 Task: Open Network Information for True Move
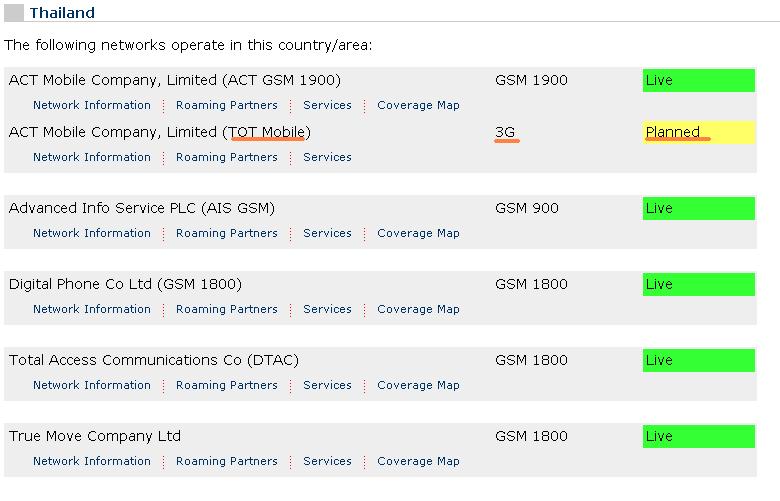point(91,461)
